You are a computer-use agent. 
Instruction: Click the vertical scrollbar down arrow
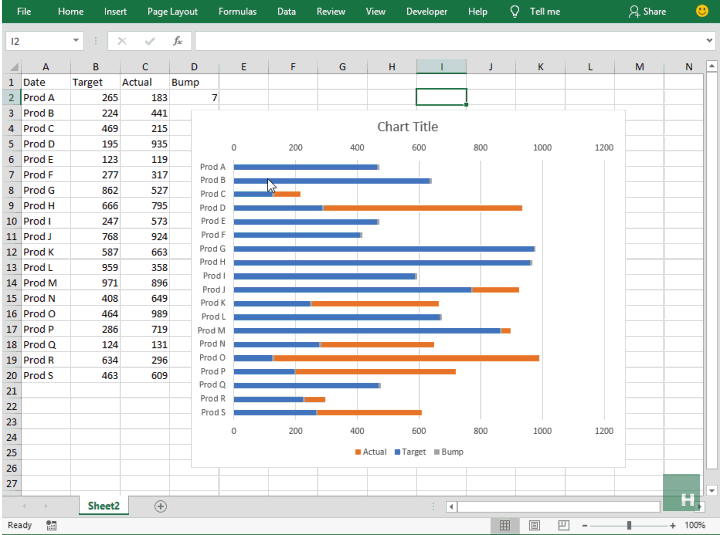(x=712, y=490)
